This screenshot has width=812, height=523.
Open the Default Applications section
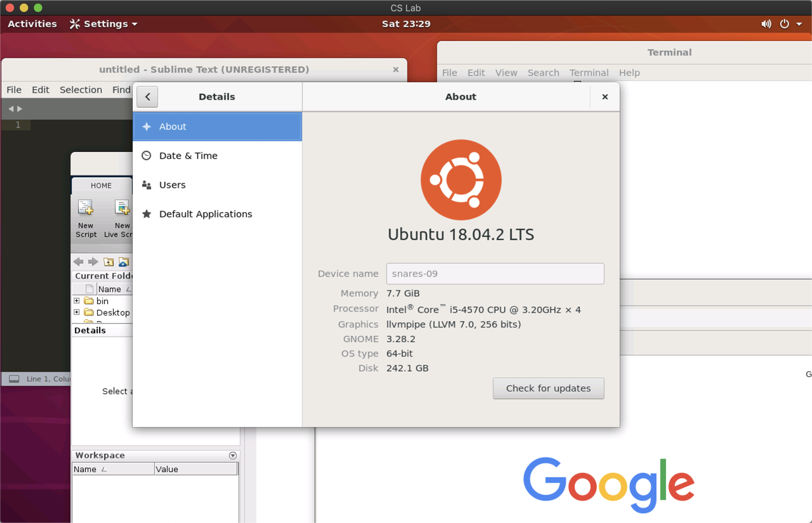pyautogui.click(x=205, y=214)
